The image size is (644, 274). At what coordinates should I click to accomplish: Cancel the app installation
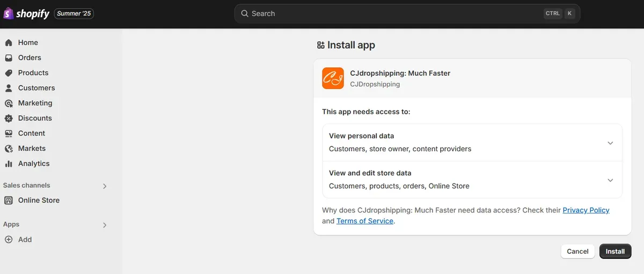pos(577,251)
